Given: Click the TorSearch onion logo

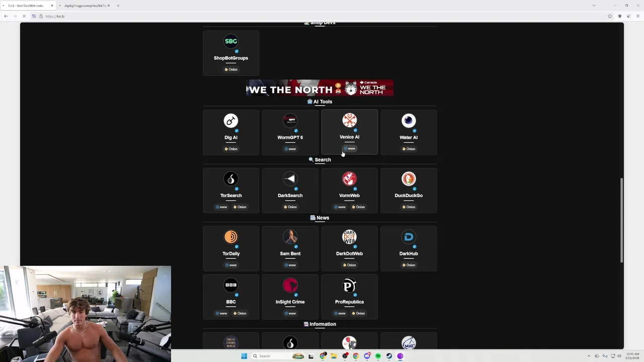Looking at the screenshot, I should (x=231, y=179).
